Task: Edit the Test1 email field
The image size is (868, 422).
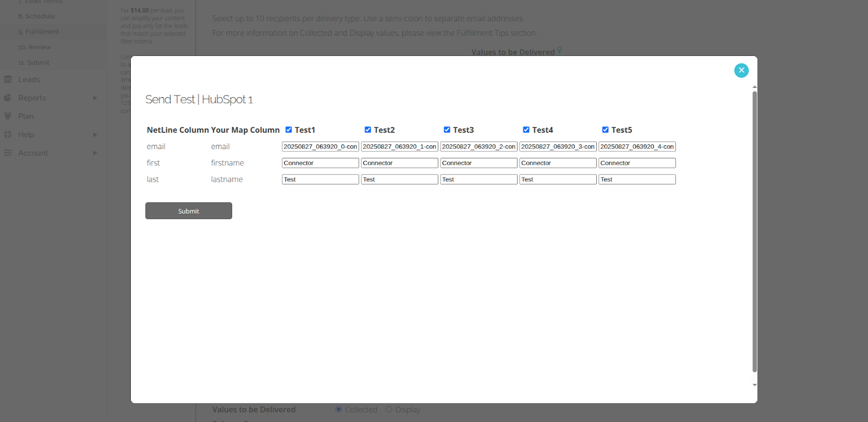Action: coord(321,146)
